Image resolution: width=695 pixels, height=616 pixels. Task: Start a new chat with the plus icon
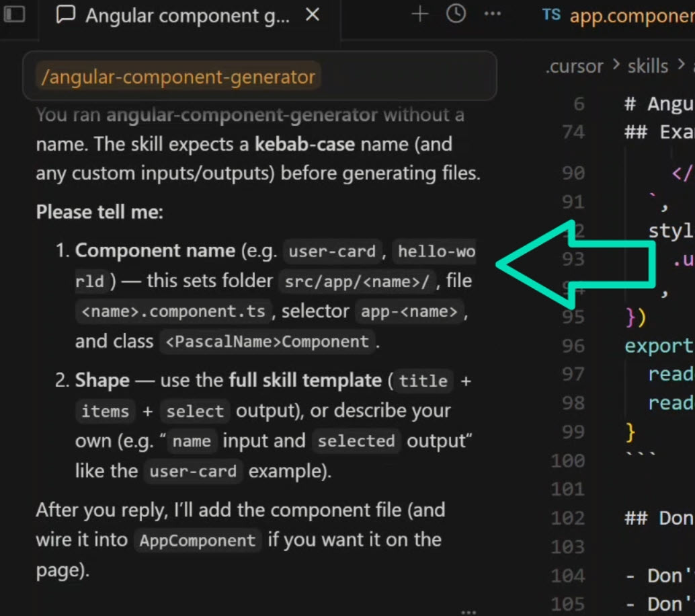(x=419, y=14)
